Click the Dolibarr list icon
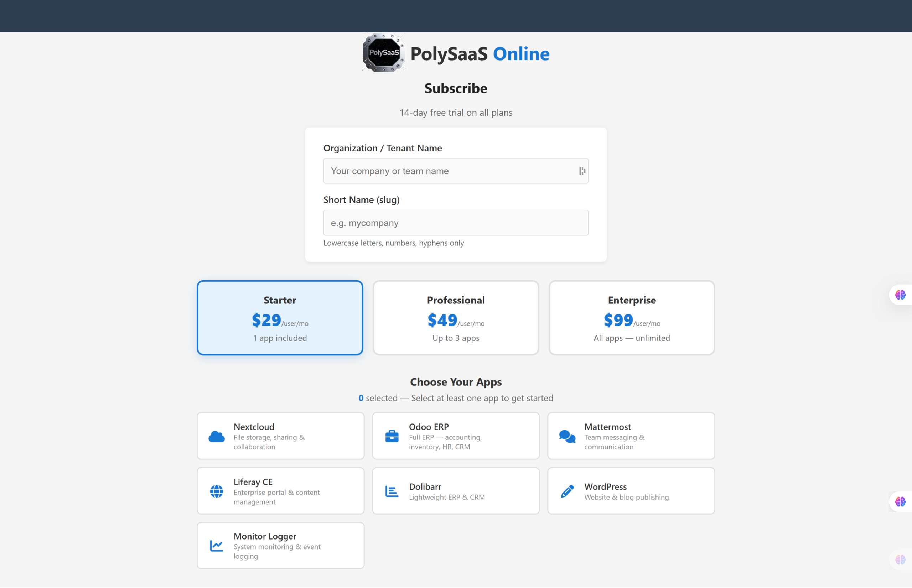Image resolution: width=912 pixels, height=588 pixels. coord(392,491)
